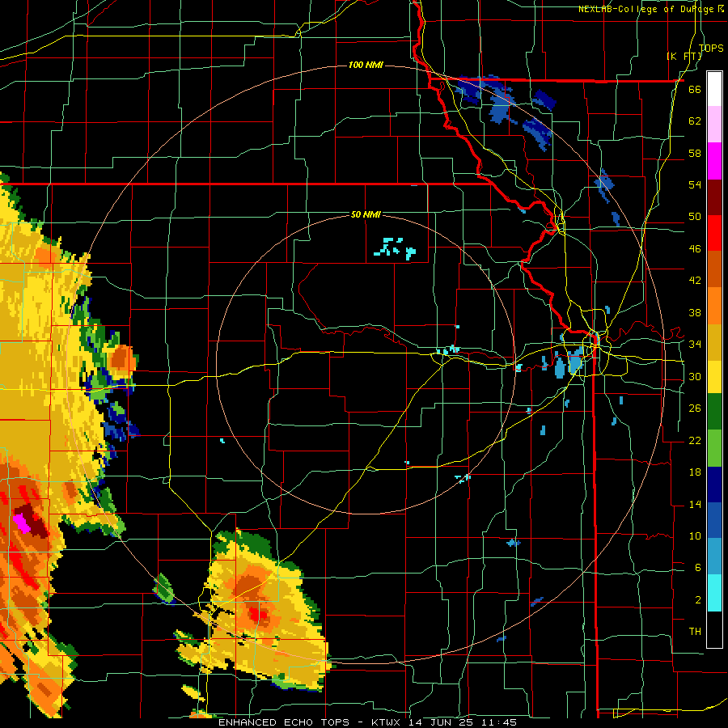Click the 38 value on the legend
Image resolution: width=728 pixels, height=728 pixels.
695,312
